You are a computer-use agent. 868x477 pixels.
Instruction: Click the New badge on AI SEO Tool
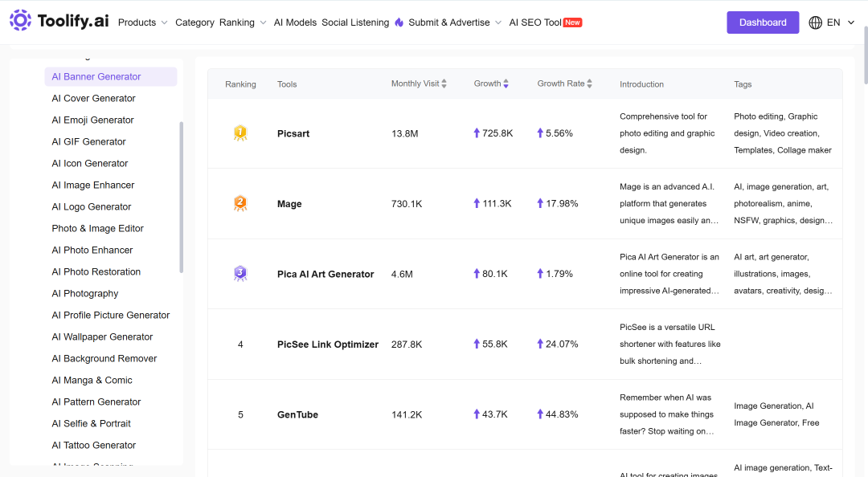[572, 22]
